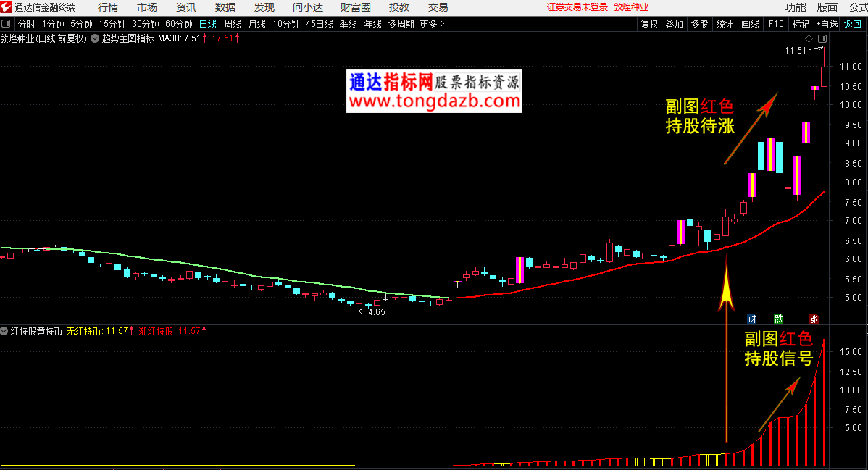The image size is (868, 470).
Task: Switch to the 周线 period tab
Action: tap(233, 24)
